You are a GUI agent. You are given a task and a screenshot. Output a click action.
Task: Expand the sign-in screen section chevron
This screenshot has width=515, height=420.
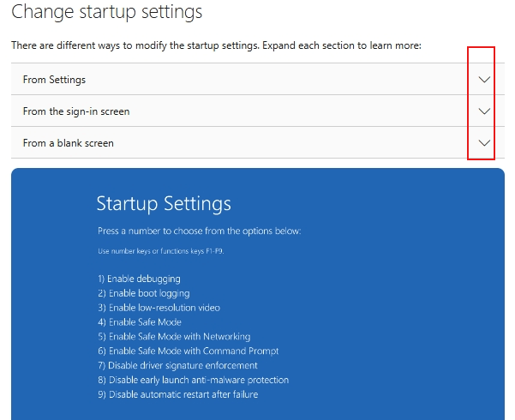pyautogui.click(x=484, y=111)
